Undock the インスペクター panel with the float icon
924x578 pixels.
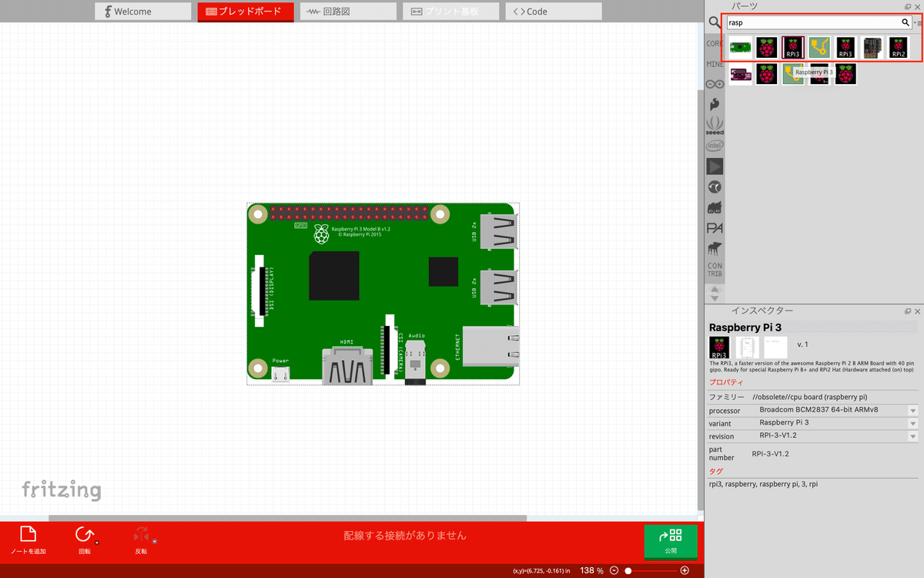[908, 311]
